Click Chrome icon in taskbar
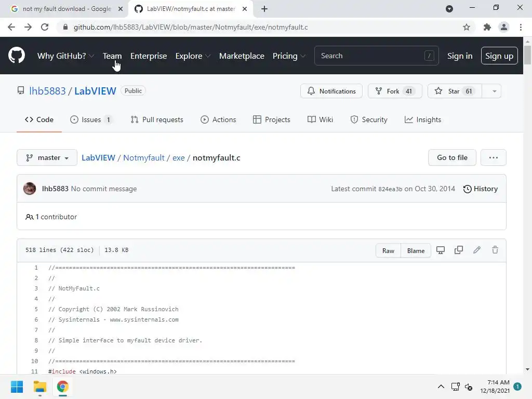The width and height of the screenshot is (532, 399). pyautogui.click(x=62, y=387)
